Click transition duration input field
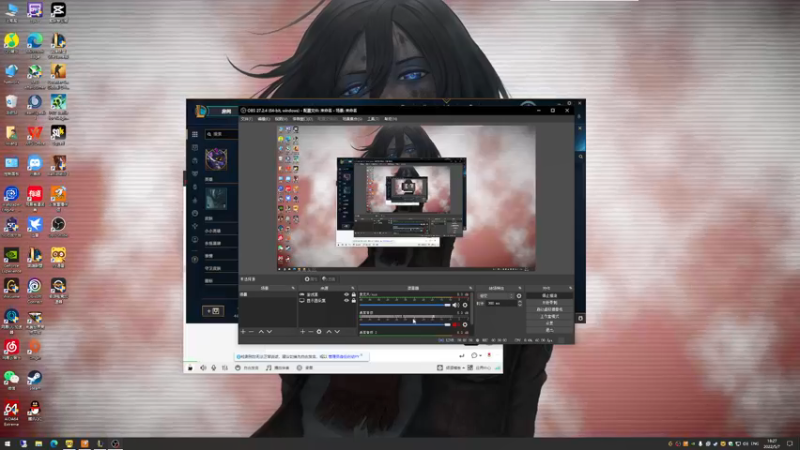This screenshot has width=800, height=450. pyautogui.click(x=501, y=303)
